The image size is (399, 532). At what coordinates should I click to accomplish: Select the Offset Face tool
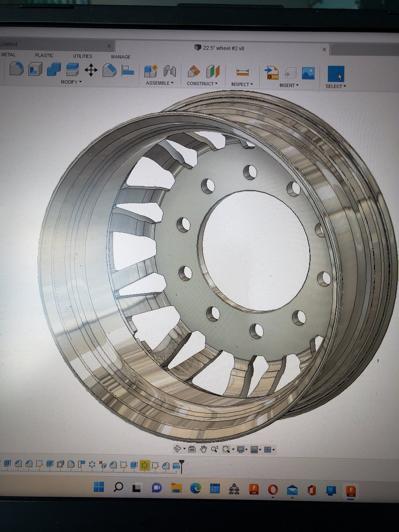point(72,70)
